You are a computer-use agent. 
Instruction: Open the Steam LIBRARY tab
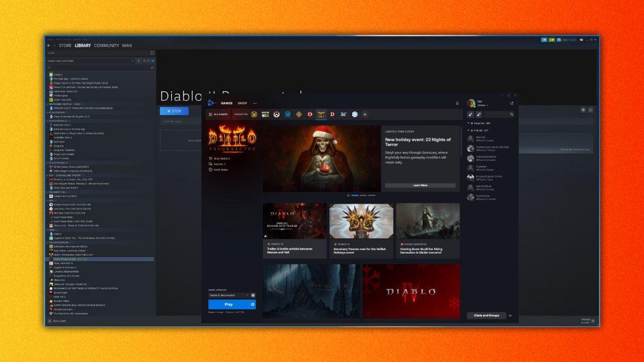[x=82, y=45]
